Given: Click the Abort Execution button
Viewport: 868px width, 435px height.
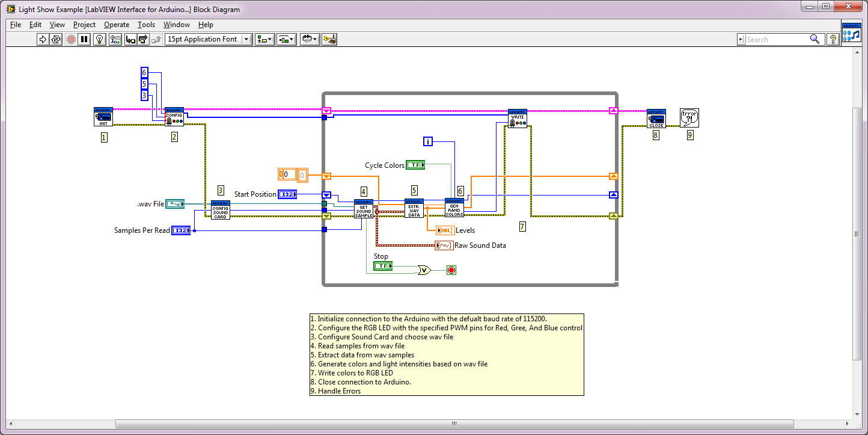Looking at the screenshot, I should coord(71,39).
